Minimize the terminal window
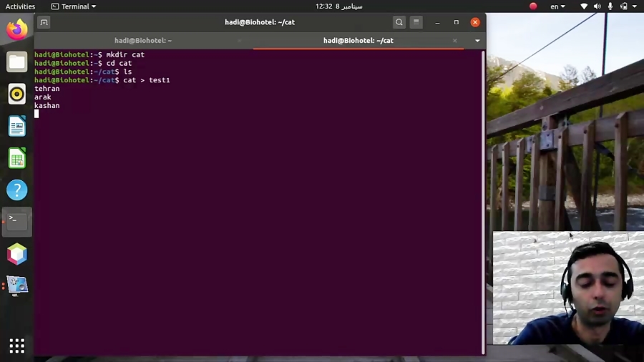This screenshot has height=362, width=644. tap(437, 22)
